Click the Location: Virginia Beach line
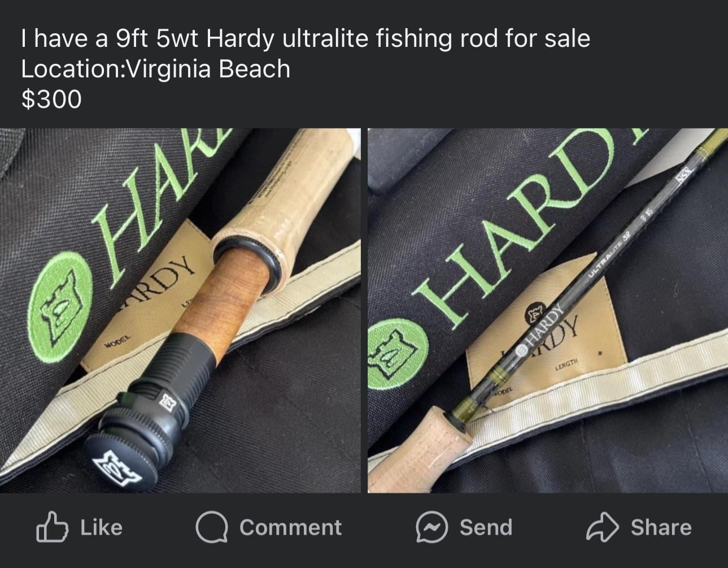This screenshot has height=568, width=728. coord(155,69)
